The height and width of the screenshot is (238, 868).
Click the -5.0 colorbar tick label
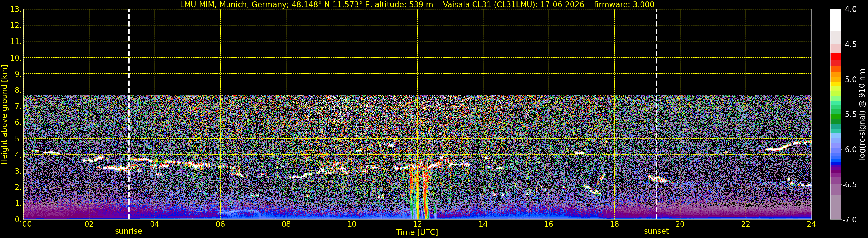(x=849, y=80)
